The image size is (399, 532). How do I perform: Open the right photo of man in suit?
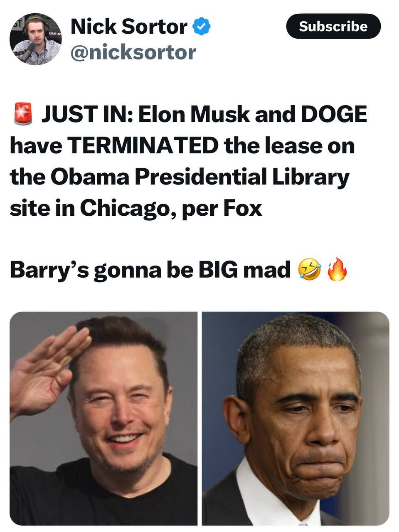296,418
